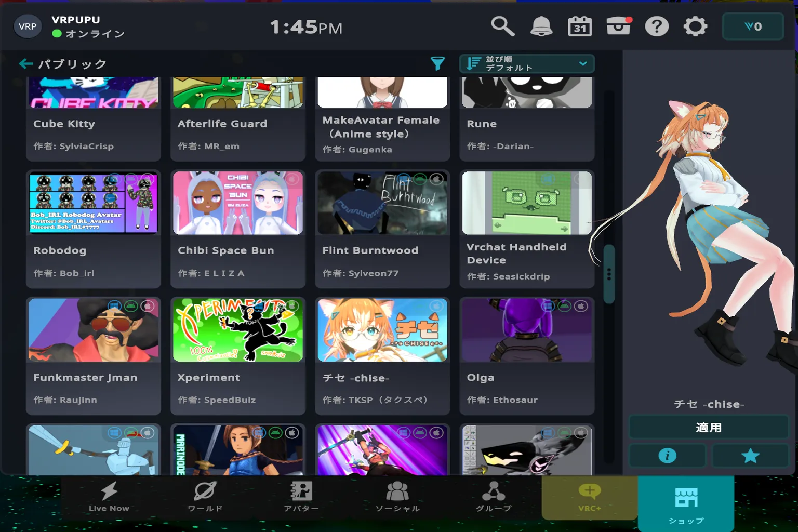Click author text E L I Z A
This screenshot has height=532, width=798.
(224, 273)
